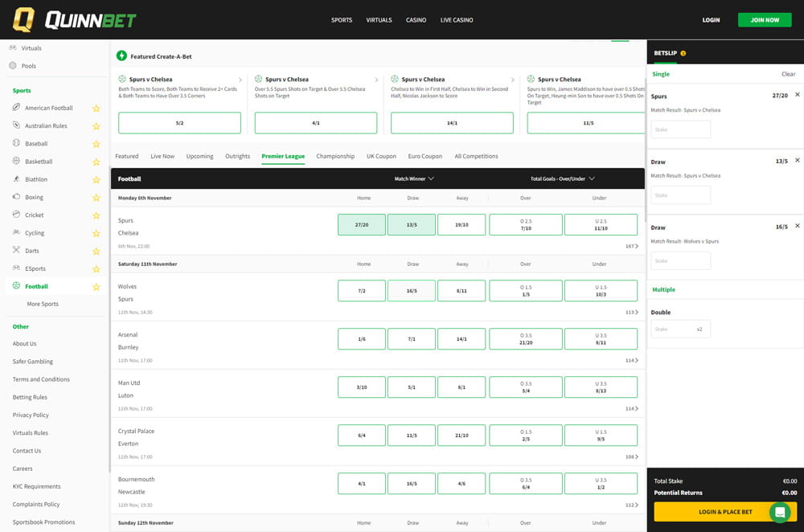Expand 112 markets for Bournemouth v Newcastle
The width and height of the screenshot is (804, 532).
[632, 505]
